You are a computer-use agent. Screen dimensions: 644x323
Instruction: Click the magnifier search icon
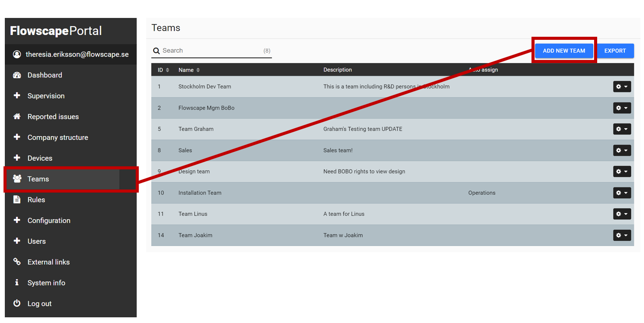[156, 51]
